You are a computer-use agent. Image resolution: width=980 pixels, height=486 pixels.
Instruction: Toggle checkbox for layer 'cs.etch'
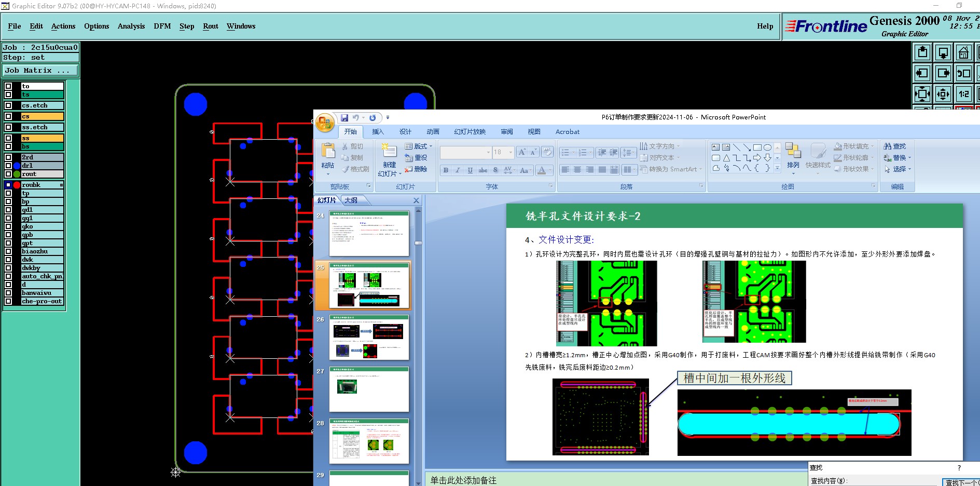pyautogui.click(x=8, y=105)
